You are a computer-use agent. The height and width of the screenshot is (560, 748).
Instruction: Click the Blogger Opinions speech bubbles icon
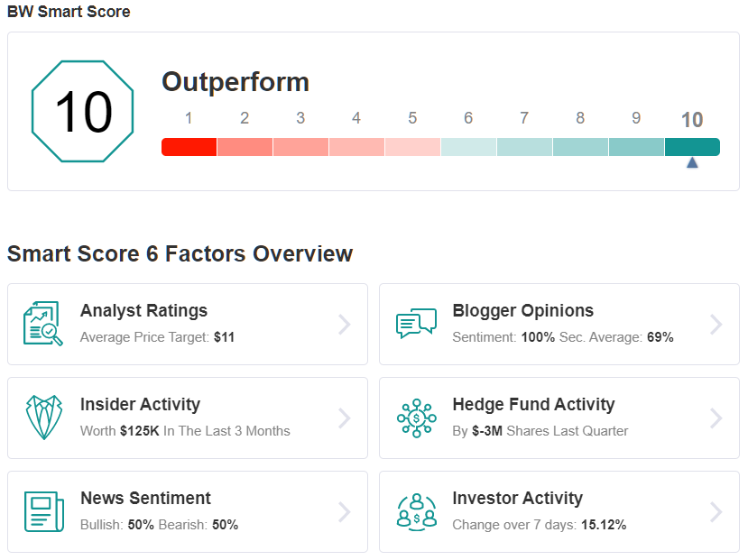point(416,324)
